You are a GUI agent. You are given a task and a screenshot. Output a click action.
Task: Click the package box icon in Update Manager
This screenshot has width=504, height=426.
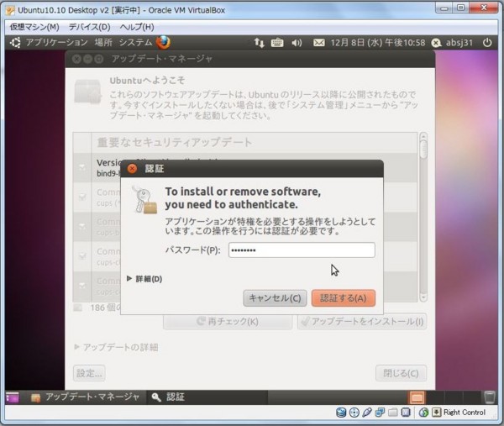point(87,92)
